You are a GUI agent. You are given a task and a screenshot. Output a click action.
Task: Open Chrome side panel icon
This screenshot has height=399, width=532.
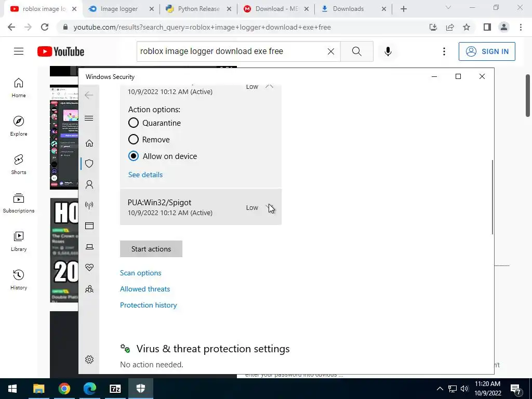pyautogui.click(x=487, y=27)
